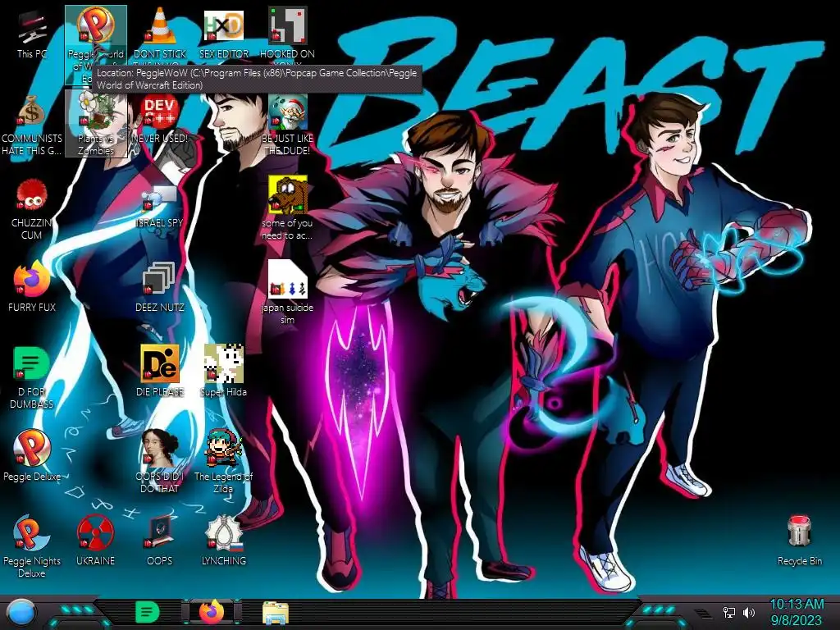Open the volume speaker tray icon
Screen dimensions: 840x630
click(748, 612)
